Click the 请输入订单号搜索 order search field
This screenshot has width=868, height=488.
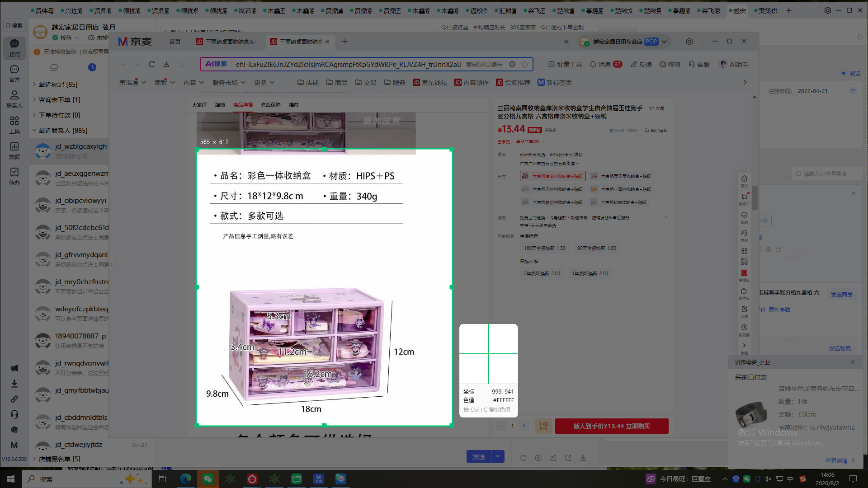click(827, 174)
